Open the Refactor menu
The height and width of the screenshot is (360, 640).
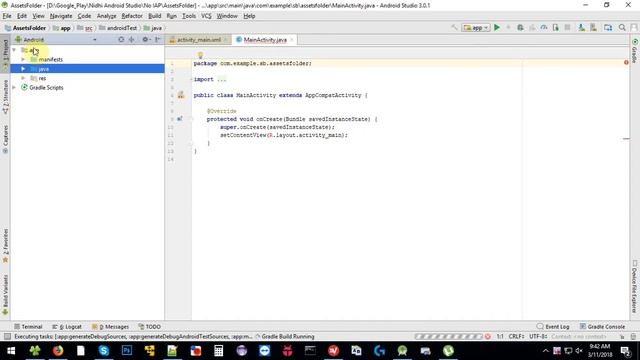click(x=132, y=16)
